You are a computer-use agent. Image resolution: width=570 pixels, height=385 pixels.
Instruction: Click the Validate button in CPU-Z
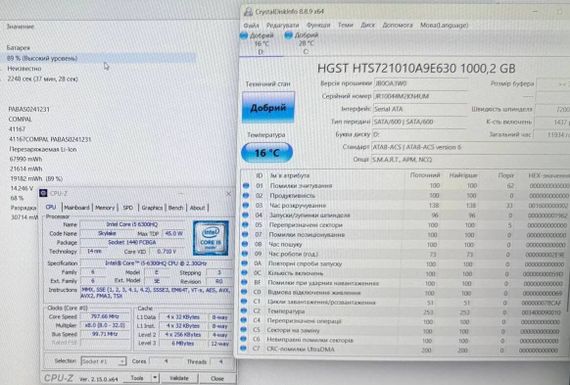179,378
